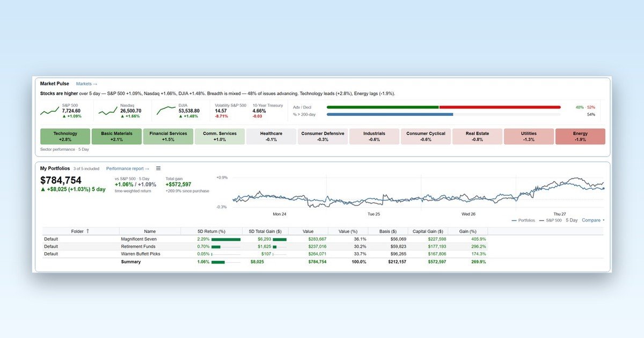Click the Portfolios legend entry under chart
644x338 pixels.
pos(523,221)
